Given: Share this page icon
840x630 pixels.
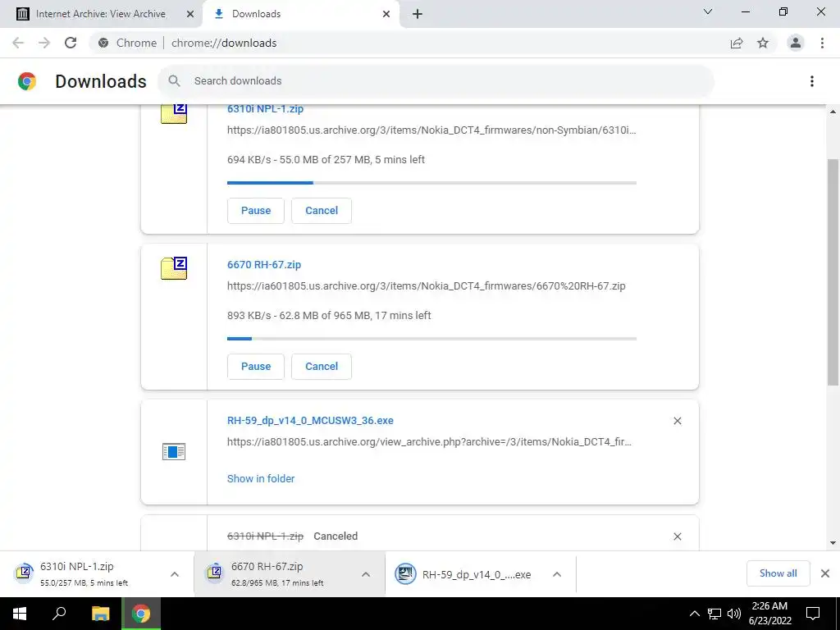Looking at the screenshot, I should coord(737,43).
